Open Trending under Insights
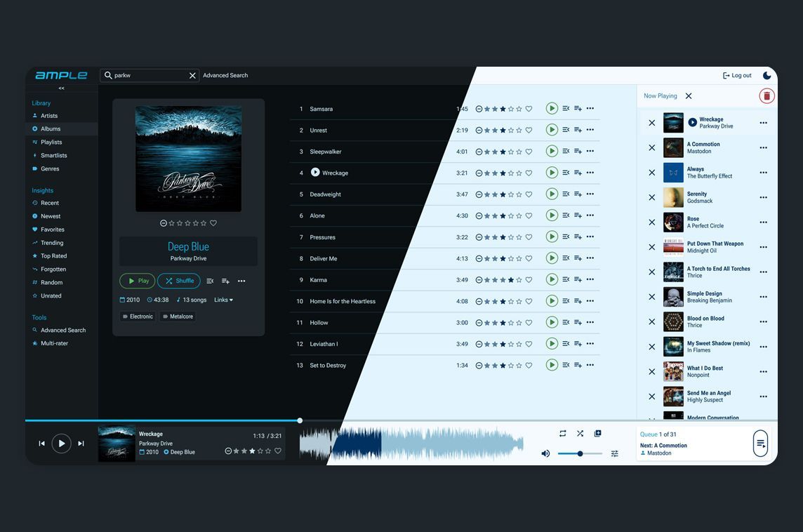803x532 pixels. click(x=52, y=244)
